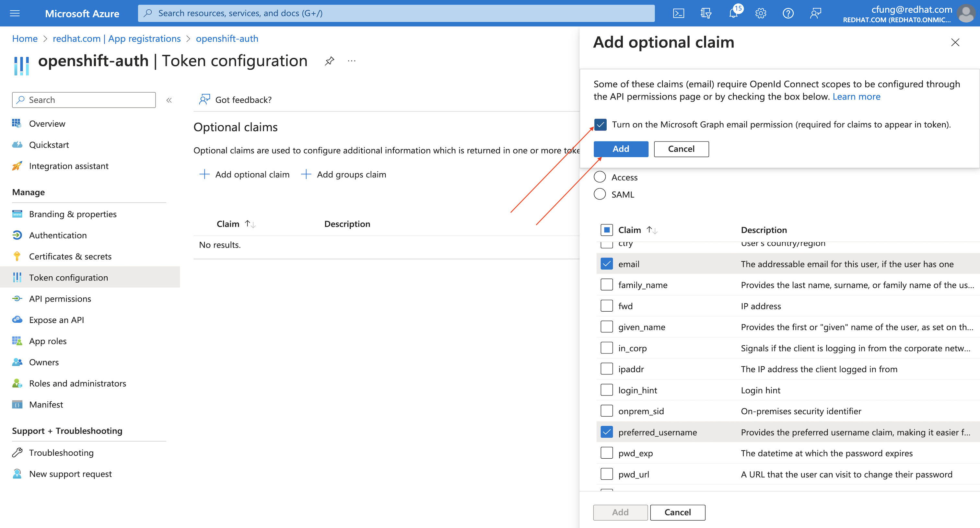Screen dimensions: 980x528
Task: Click the Manifest sidebar icon
Action: (x=17, y=404)
